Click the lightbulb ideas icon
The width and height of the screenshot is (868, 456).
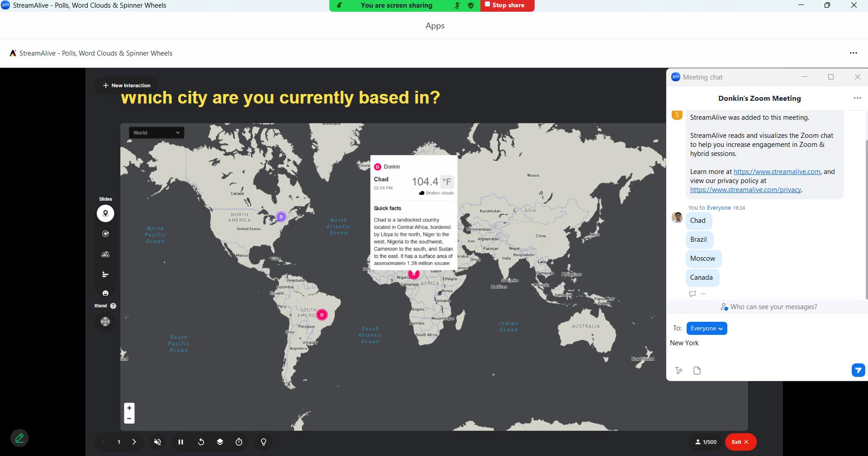click(x=264, y=442)
